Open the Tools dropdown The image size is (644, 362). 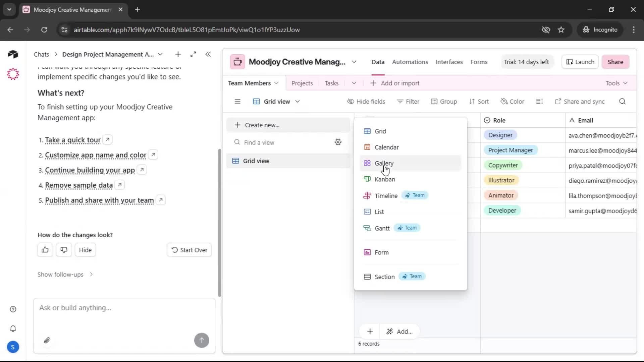(x=616, y=83)
